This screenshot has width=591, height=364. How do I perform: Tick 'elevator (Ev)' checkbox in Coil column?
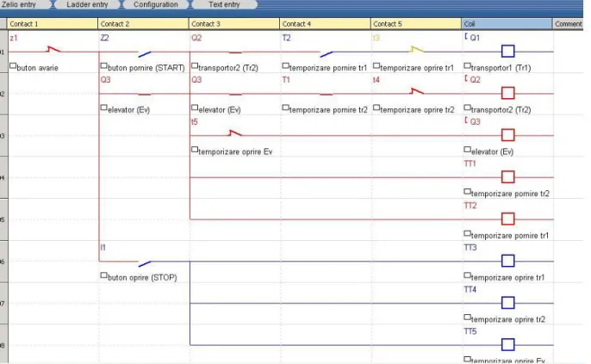pyautogui.click(x=467, y=150)
